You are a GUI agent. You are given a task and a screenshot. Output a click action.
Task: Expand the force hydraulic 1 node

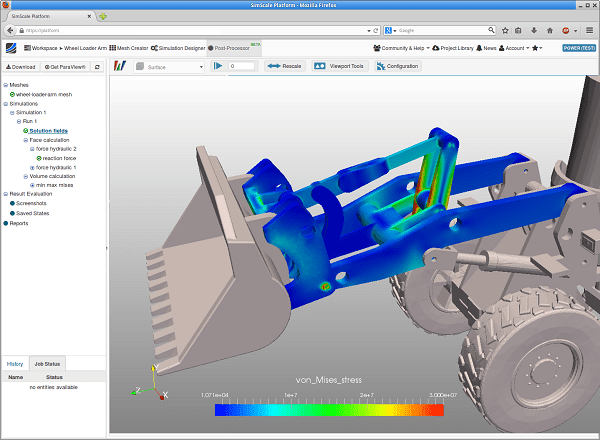(32, 168)
